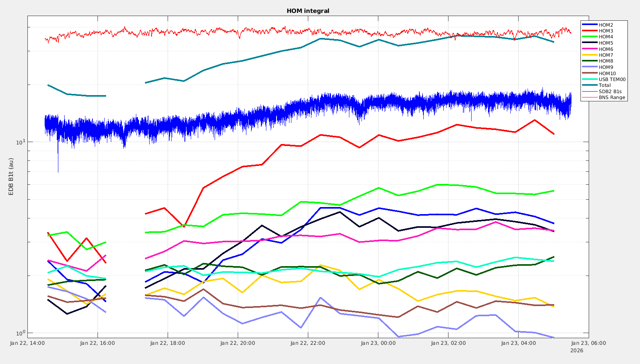Click the Jan 23, 06:00 x-axis tick label

[588, 343]
